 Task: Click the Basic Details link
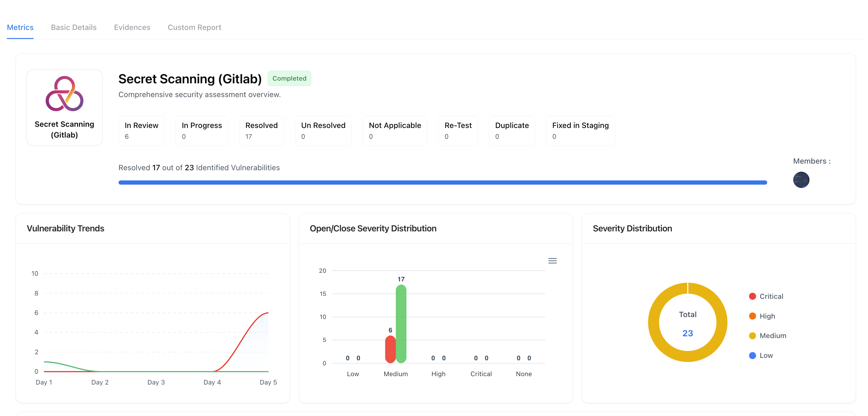tap(74, 27)
